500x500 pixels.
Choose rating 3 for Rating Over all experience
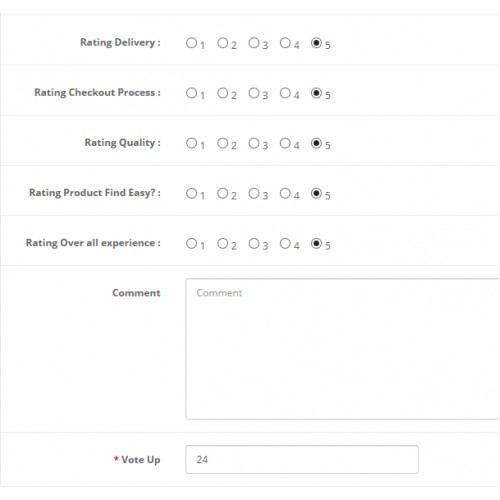click(x=254, y=243)
